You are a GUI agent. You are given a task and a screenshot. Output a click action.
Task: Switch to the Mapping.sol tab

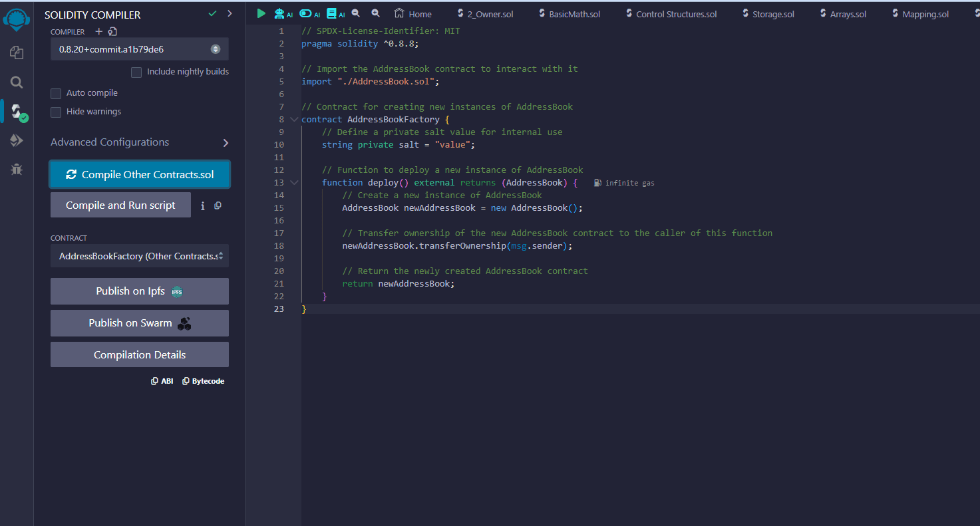pos(919,14)
